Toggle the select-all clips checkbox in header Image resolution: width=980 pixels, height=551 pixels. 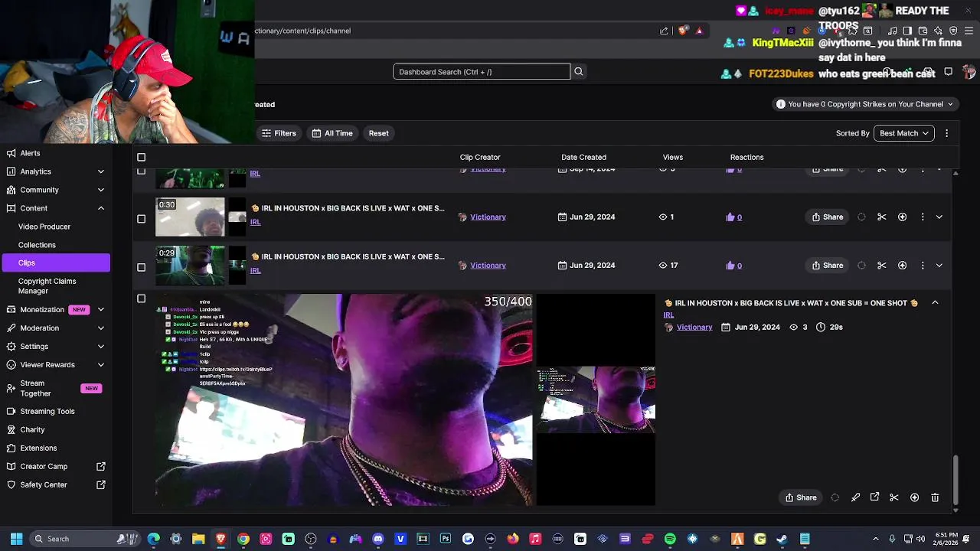[x=141, y=158]
